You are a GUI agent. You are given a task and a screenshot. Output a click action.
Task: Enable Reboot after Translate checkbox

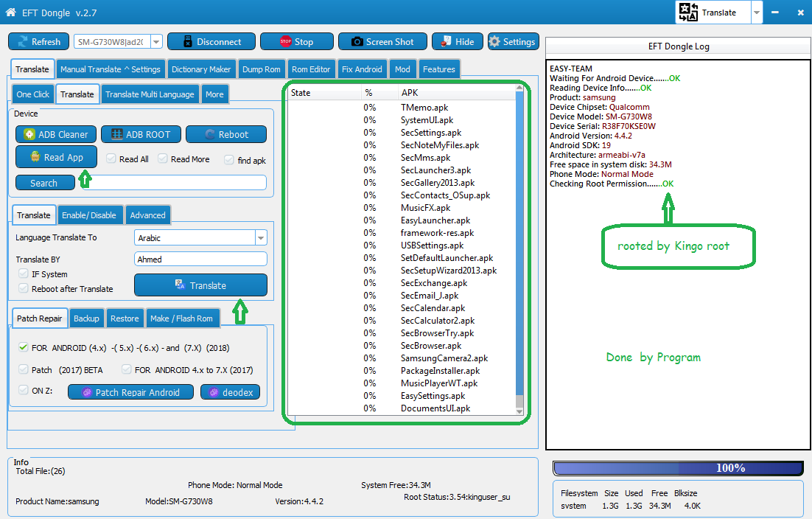(x=24, y=288)
